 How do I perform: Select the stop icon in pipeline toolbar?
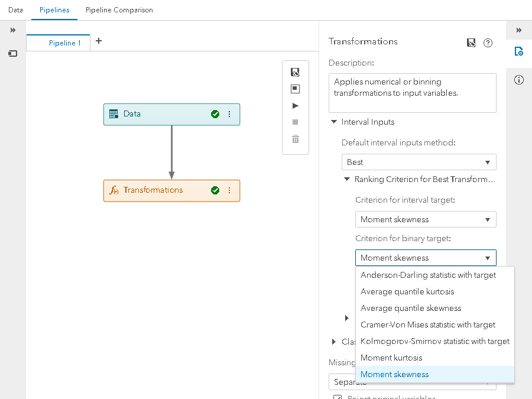click(296, 122)
